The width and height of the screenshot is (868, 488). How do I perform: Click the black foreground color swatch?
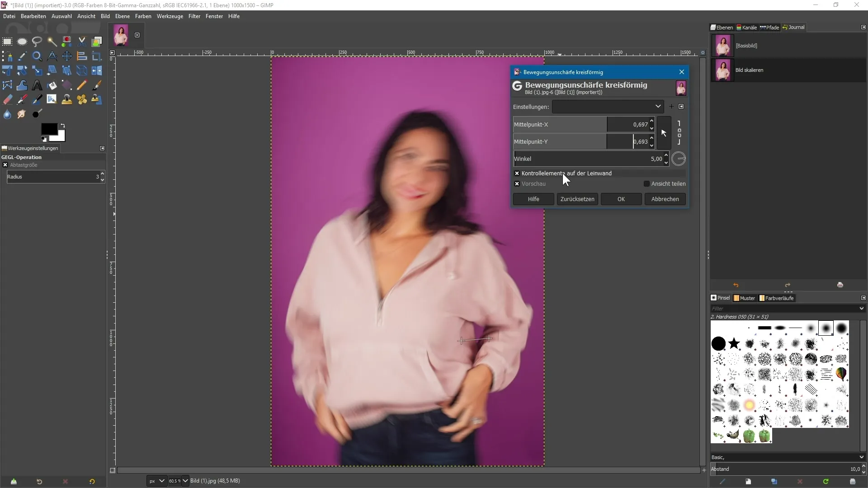tap(49, 129)
